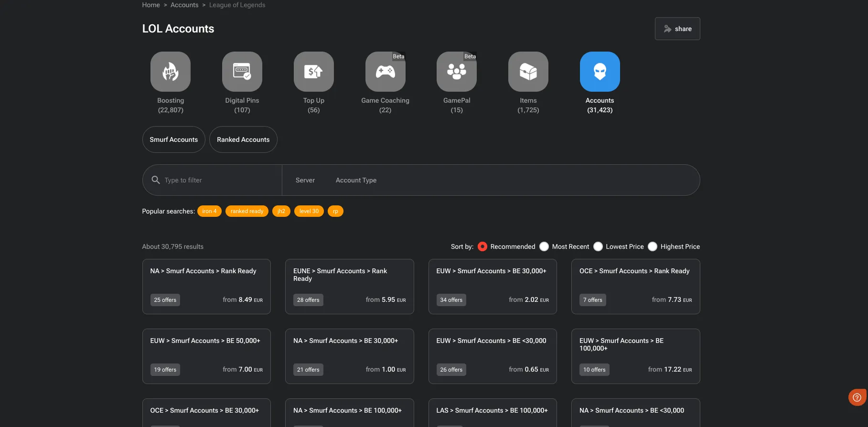The width and height of the screenshot is (868, 427).
Task: Select the Digital Pins category icon
Action: tap(242, 72)
